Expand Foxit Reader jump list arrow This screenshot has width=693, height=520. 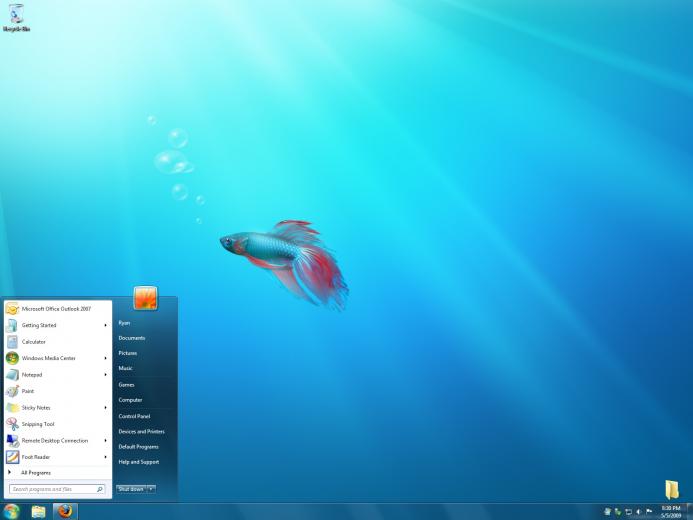coord(106,457)
